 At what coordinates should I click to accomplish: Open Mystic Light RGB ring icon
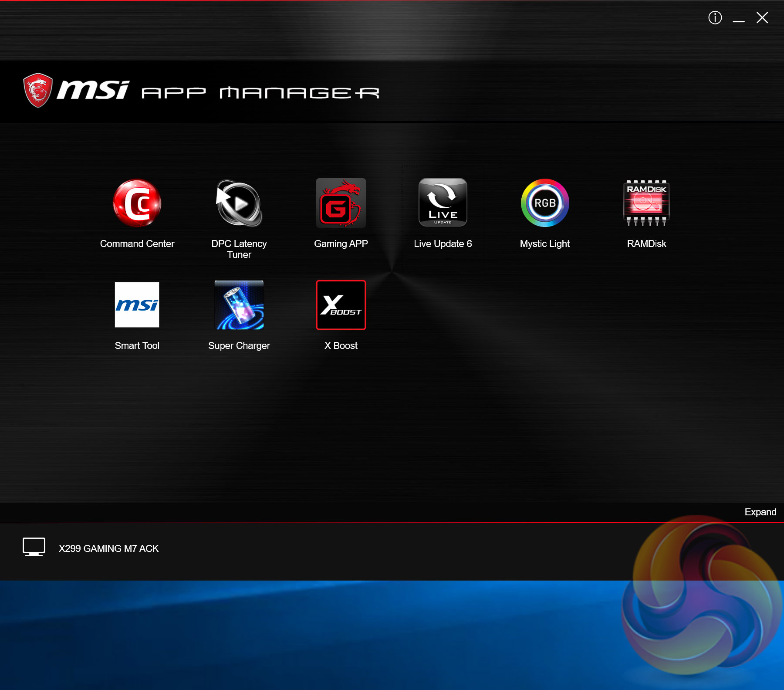coord(545,203)
